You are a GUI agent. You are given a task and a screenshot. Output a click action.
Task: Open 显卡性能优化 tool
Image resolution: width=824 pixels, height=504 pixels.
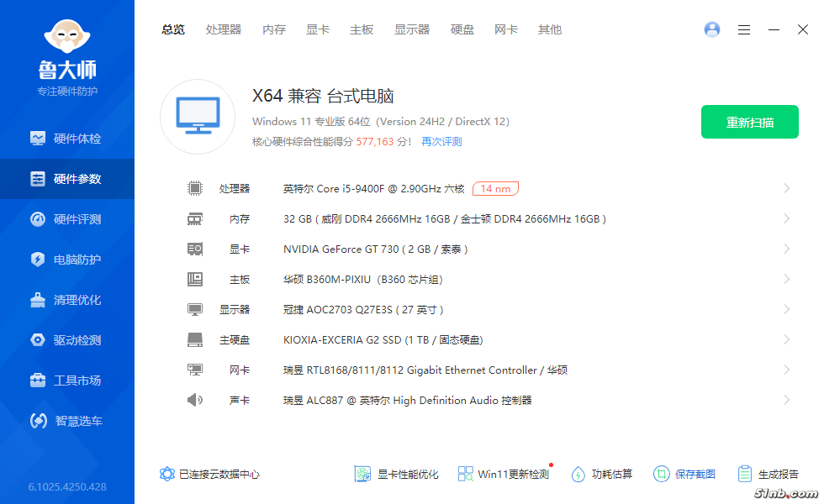point(396,474)
